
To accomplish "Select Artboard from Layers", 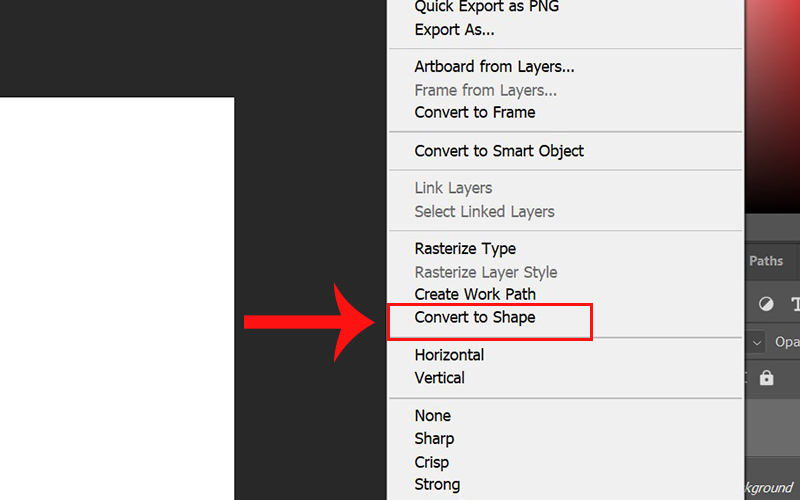I will 494,67.
